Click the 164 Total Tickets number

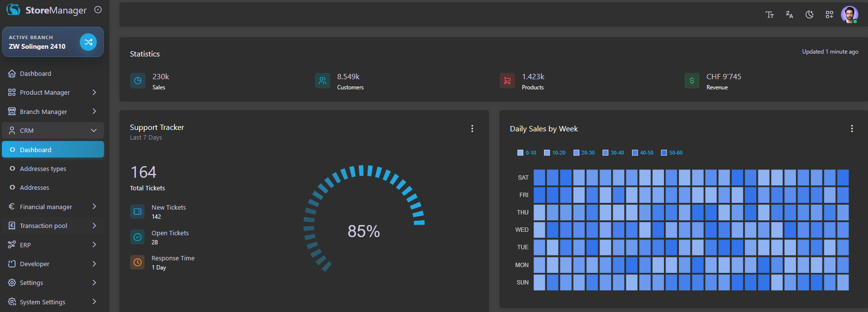coord(143,172)
